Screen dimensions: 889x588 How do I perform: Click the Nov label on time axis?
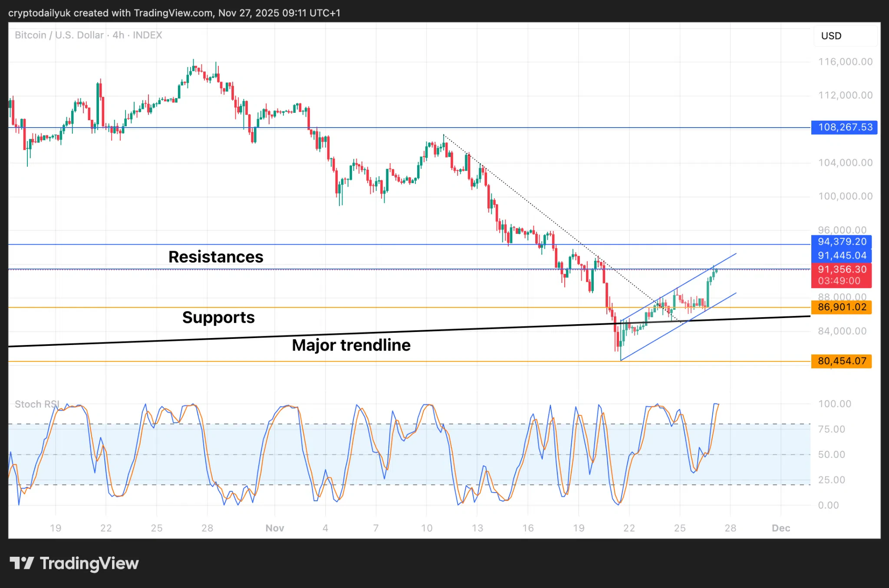(x=274, y=528)
